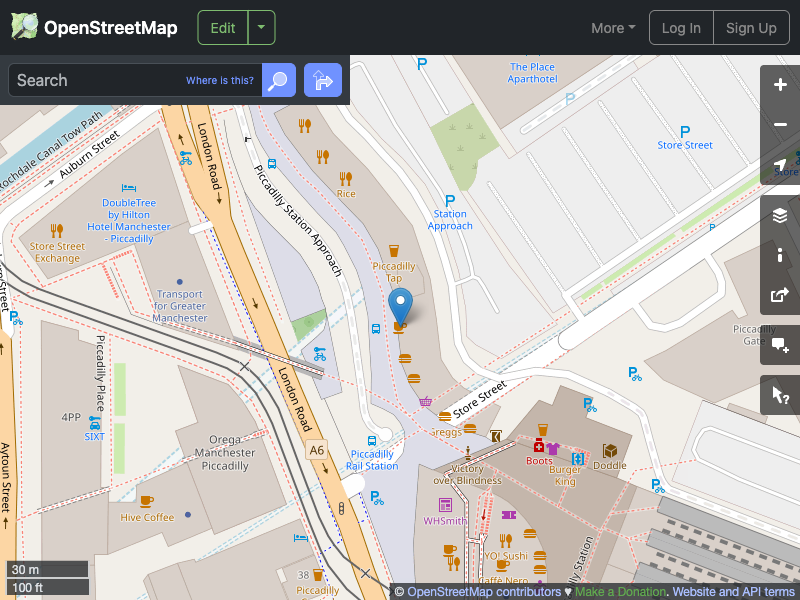Run a search with the magnifier icon
This screenshot has height=600, width=800.
tap(278, 80)
